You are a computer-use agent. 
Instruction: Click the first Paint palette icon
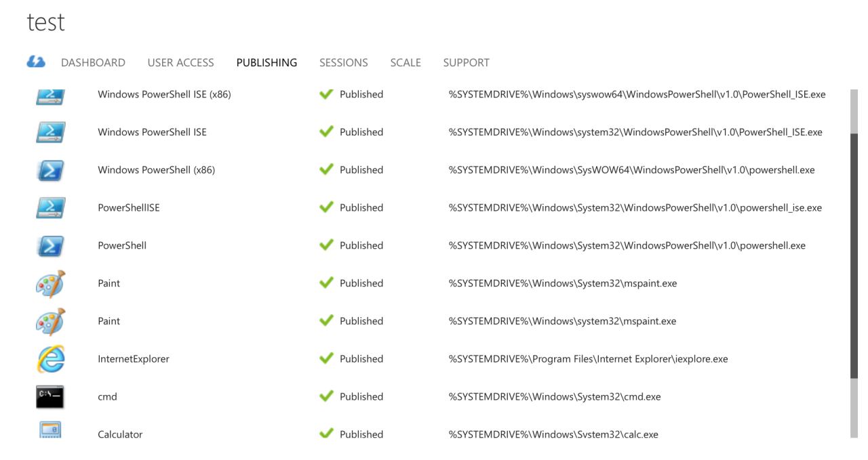click(50, 283)
